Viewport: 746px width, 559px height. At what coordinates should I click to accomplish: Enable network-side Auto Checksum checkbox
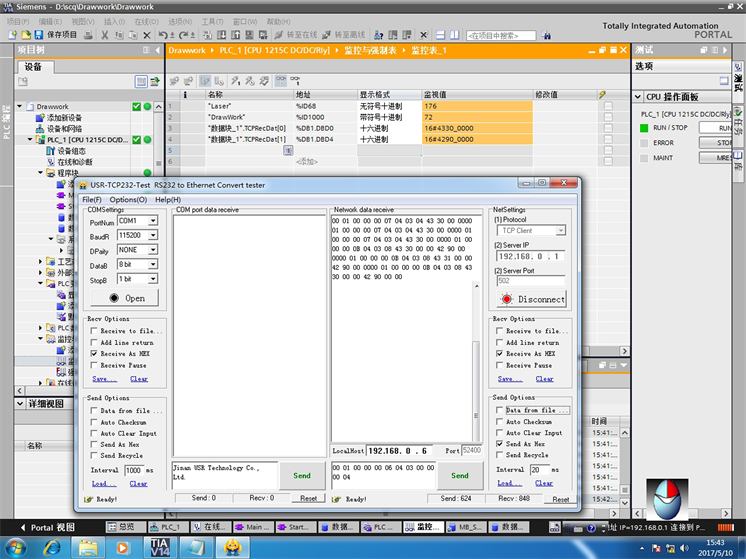(500, 422)
